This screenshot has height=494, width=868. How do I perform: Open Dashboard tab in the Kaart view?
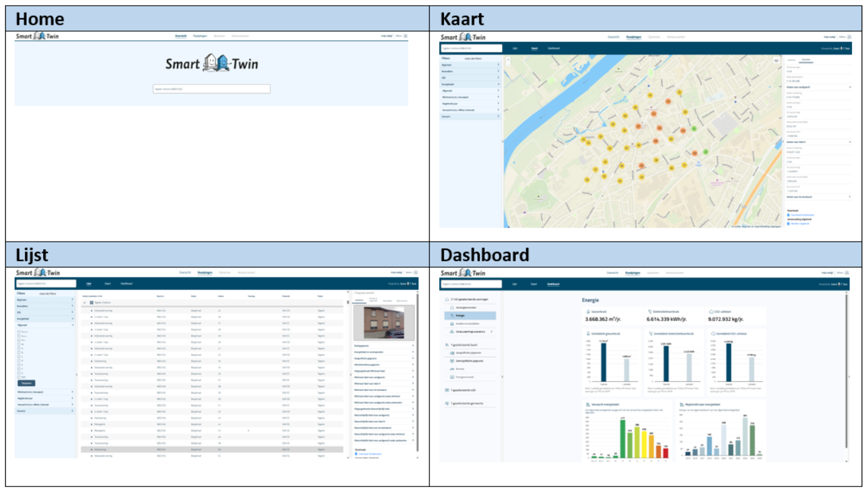(x=554, y=48)
